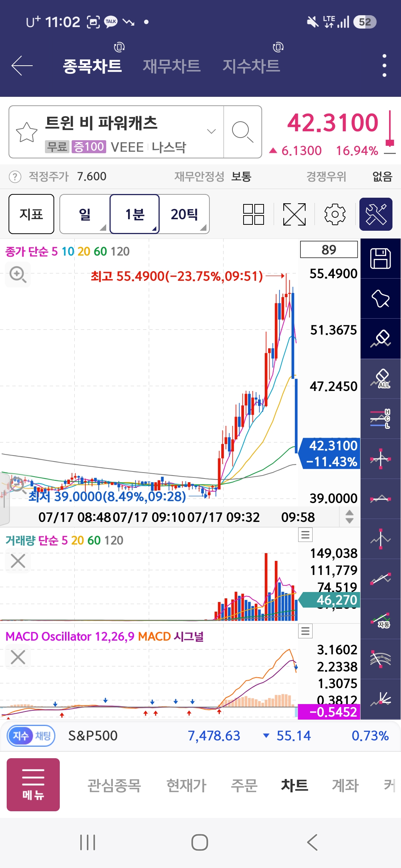Open the 적정주가 help question mark

(15, 177)
